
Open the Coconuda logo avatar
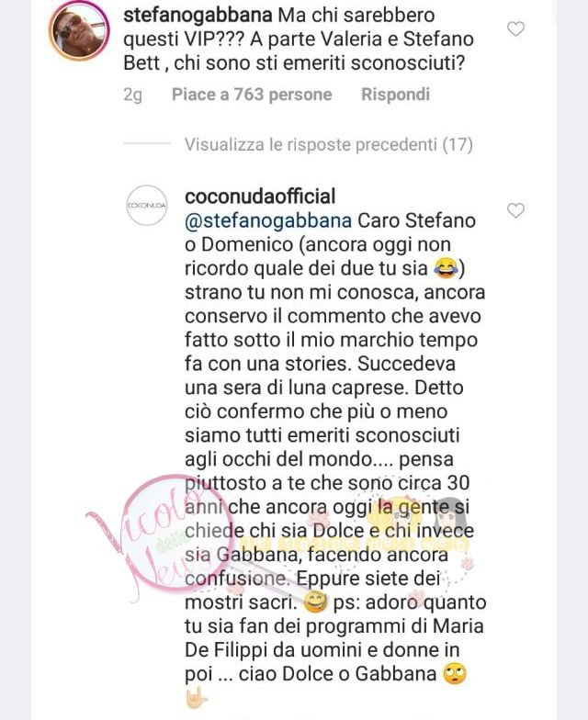coord(147,206)
